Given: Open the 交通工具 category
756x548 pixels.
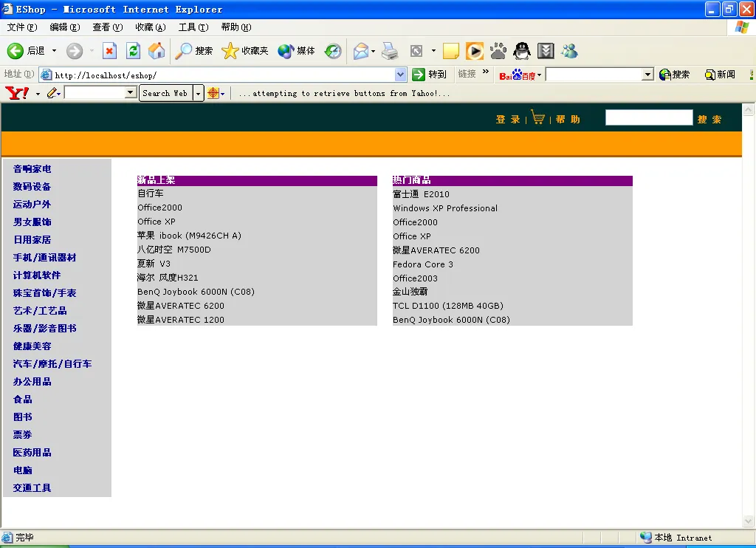Looking at the screenshot, I should point(32,487).
